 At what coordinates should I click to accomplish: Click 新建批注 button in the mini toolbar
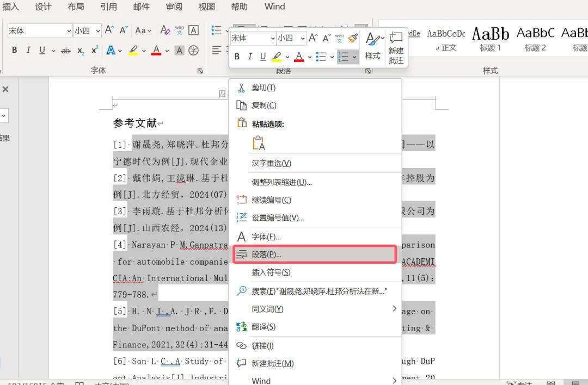point(396,47)
